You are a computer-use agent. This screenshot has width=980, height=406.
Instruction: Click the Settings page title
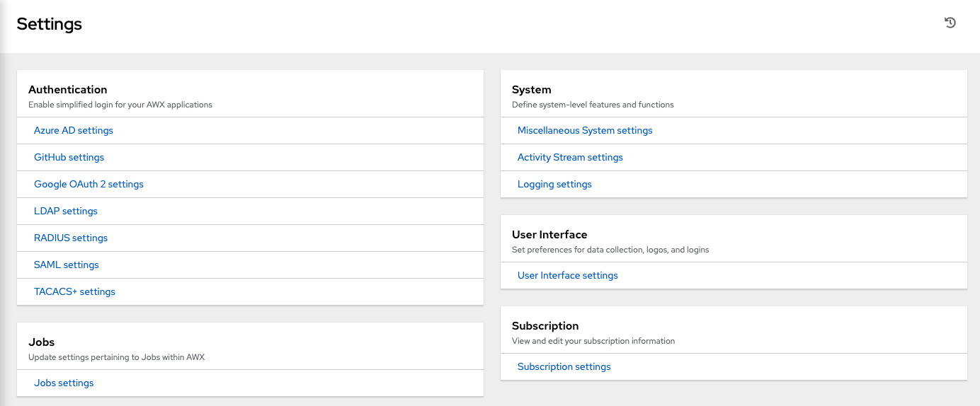pyautogui.click(x=50, y=24)
